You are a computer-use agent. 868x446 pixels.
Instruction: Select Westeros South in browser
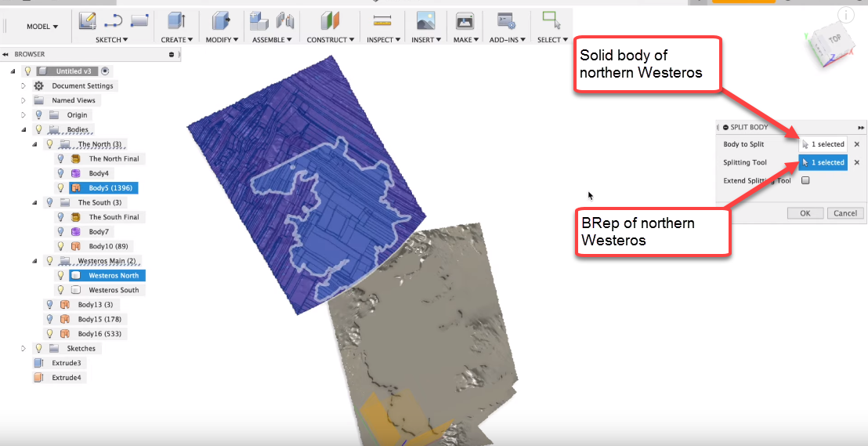coord(114,290)
